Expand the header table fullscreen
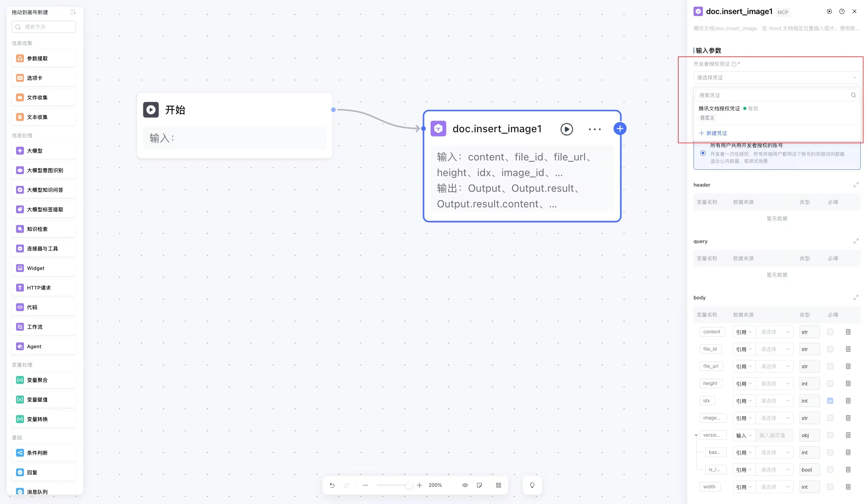 click(x=856, y=185)
